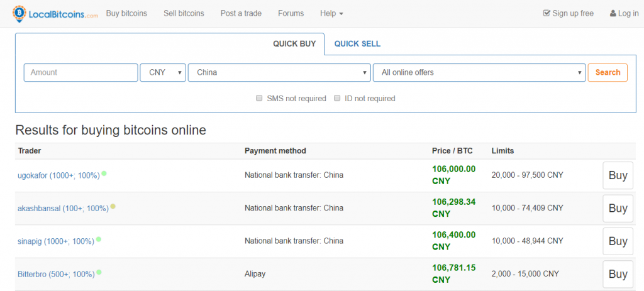The width and height of the screenshot is (644, 291).
Task: Click akashbansal's National bank transfer: China text
Action: (294, 208)
